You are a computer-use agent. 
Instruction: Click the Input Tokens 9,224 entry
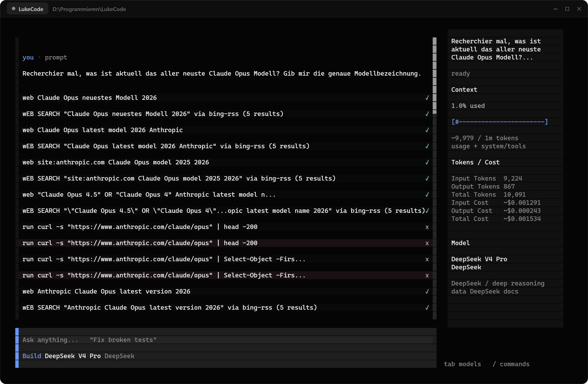click(x=487, y=178)
